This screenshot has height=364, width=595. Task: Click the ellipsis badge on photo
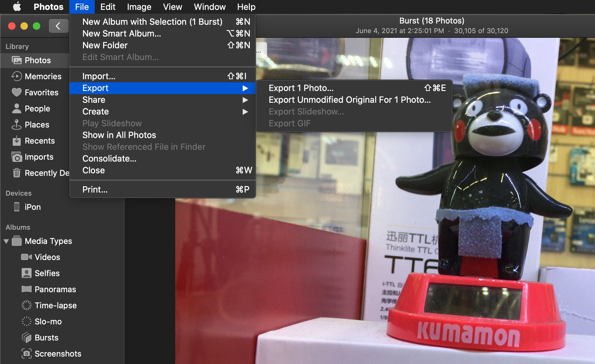[x=261, y=51]
